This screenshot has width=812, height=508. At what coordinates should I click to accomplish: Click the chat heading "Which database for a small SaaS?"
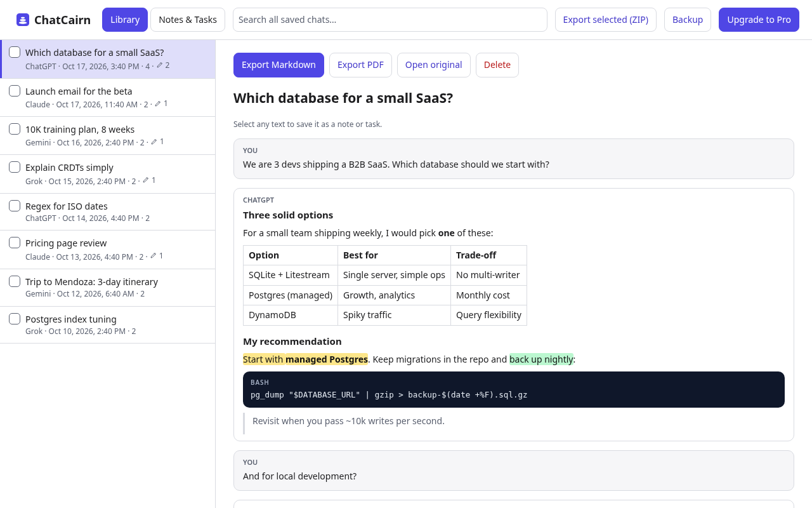343,98
